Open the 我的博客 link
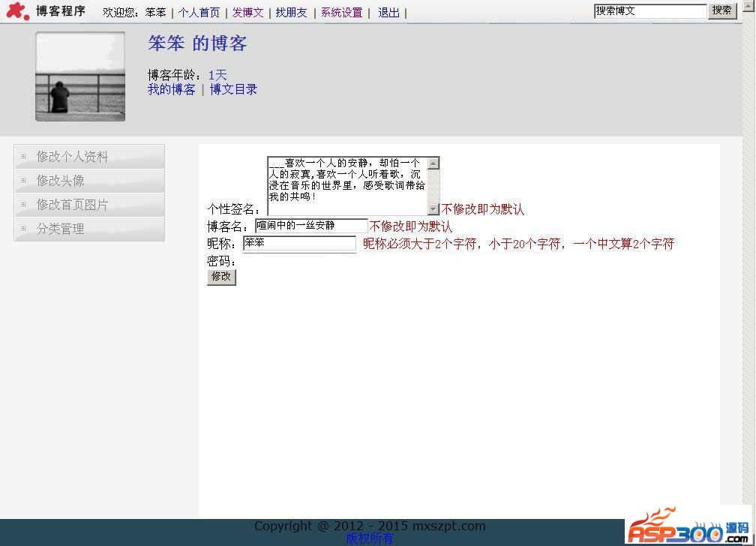 click(172, 89)
